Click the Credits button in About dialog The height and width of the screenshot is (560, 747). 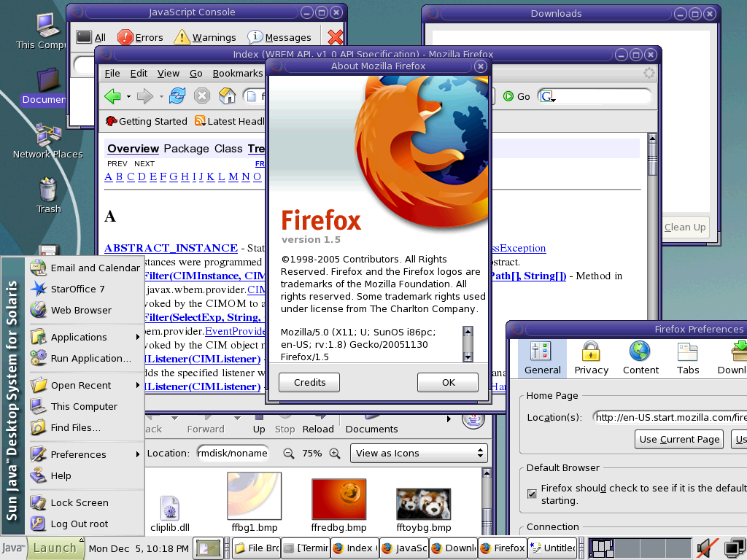click(309, 382)
